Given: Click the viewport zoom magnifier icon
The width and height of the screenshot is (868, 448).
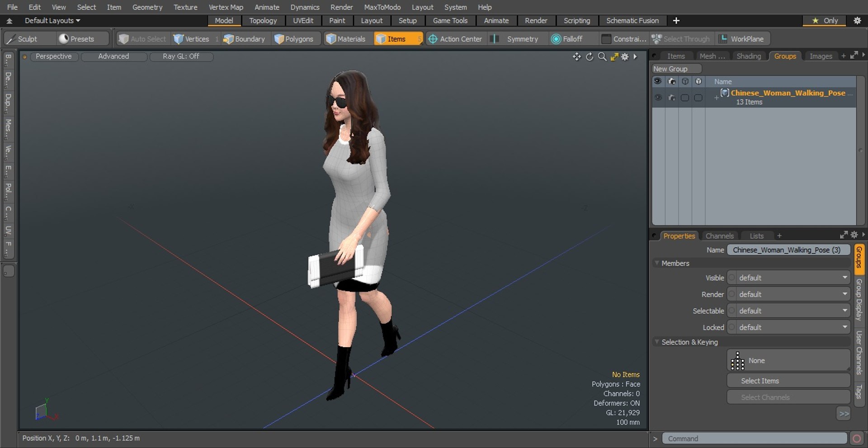Looking at the screenshot, I should point(602,57).
